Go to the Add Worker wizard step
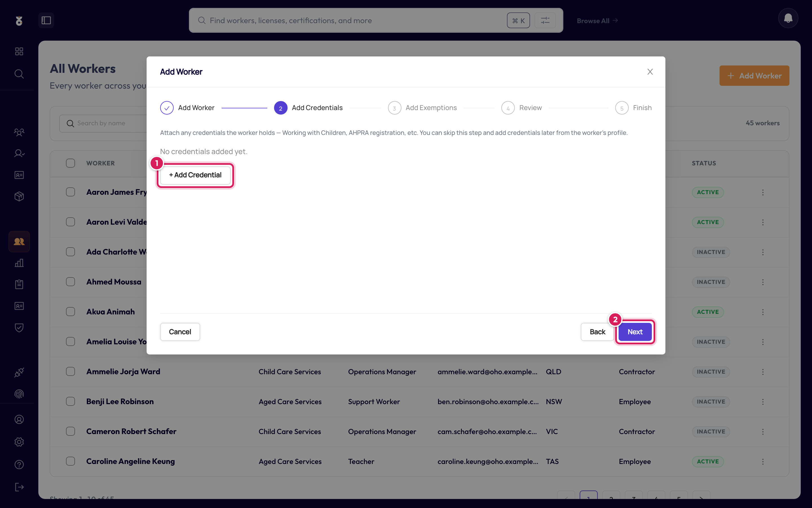812x508 pixels. coord(187,108)
